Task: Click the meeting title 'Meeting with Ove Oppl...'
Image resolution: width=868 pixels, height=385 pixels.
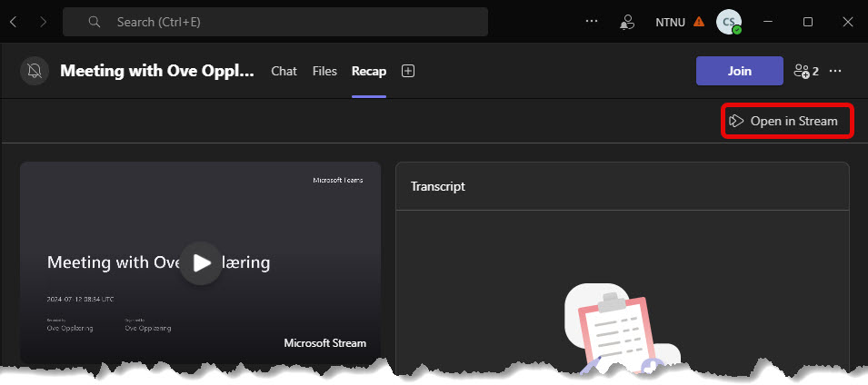Action: (157, 71)
